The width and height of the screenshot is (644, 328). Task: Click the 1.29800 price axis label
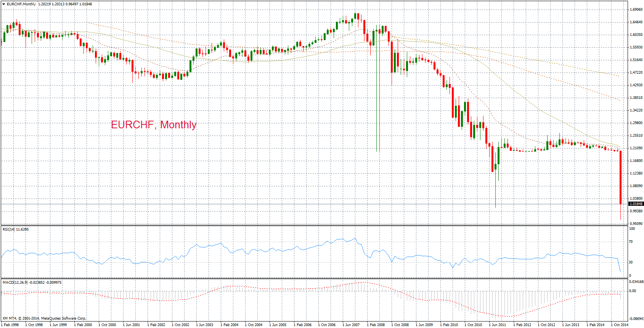tap(636, 123)
